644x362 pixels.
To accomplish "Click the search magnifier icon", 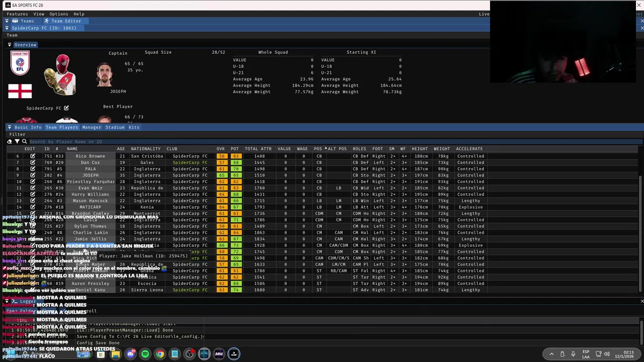I will 24,142.
